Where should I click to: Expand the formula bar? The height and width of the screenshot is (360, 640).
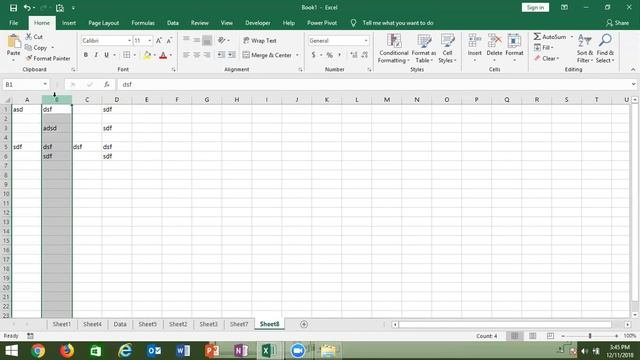tap(633, 84)
